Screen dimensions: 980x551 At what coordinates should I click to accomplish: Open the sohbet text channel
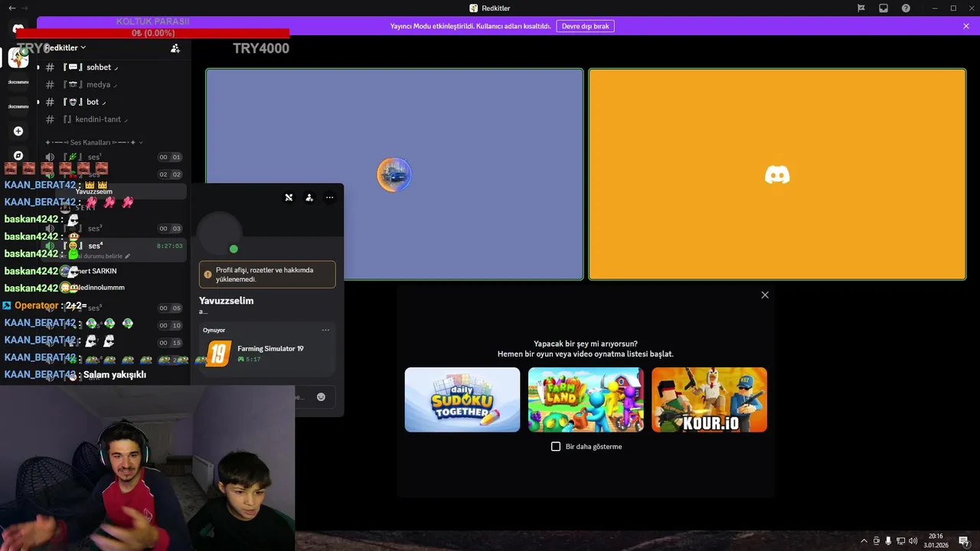[x=113, y=67]
